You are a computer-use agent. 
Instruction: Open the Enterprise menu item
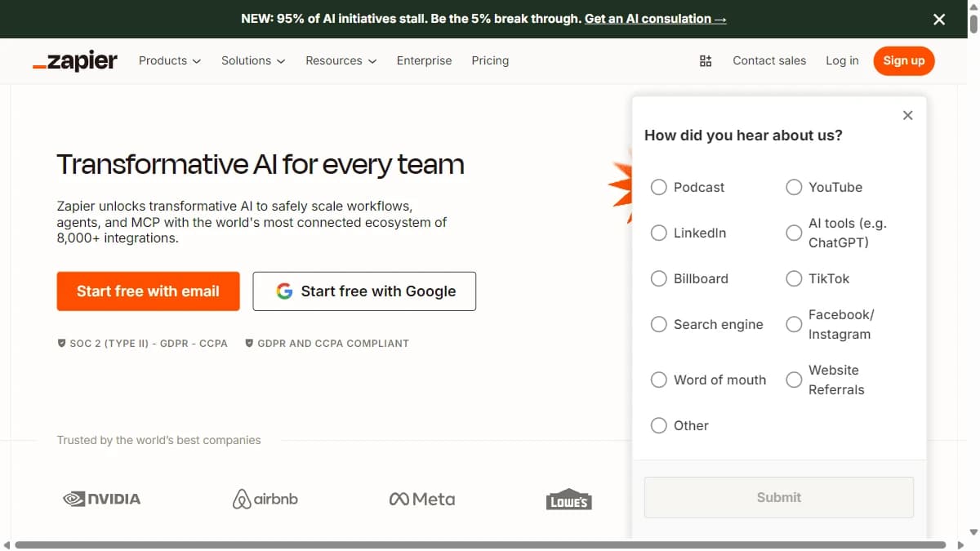coord(424,60)
